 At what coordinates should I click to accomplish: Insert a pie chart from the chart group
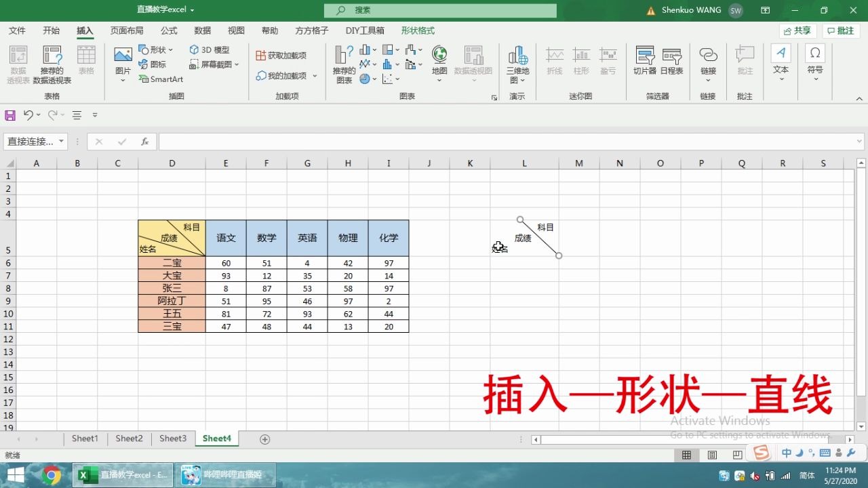tap(366, 79)
